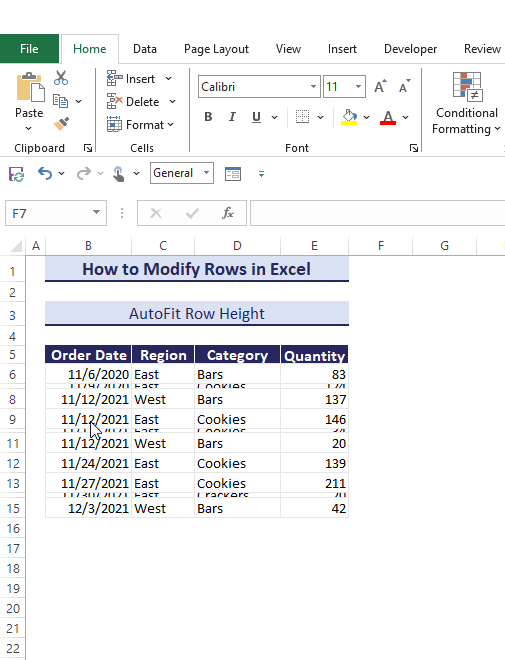The width and height of the screenshot is (505, 660).
Task: Click the AutoFit Row Height cell
Action: tap(197, 314)
